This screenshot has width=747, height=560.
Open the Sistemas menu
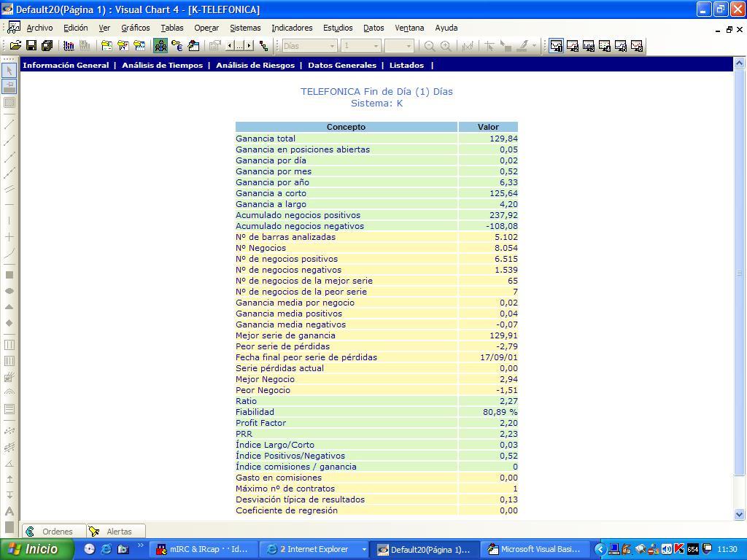pyautogui.click(x=245, y=28)
